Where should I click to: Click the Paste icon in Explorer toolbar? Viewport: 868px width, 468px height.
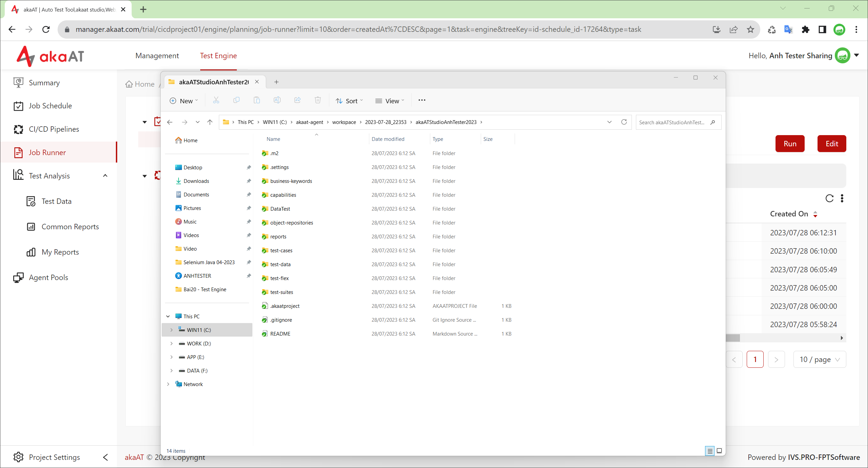pyautogui.click(x=257, y=100)
